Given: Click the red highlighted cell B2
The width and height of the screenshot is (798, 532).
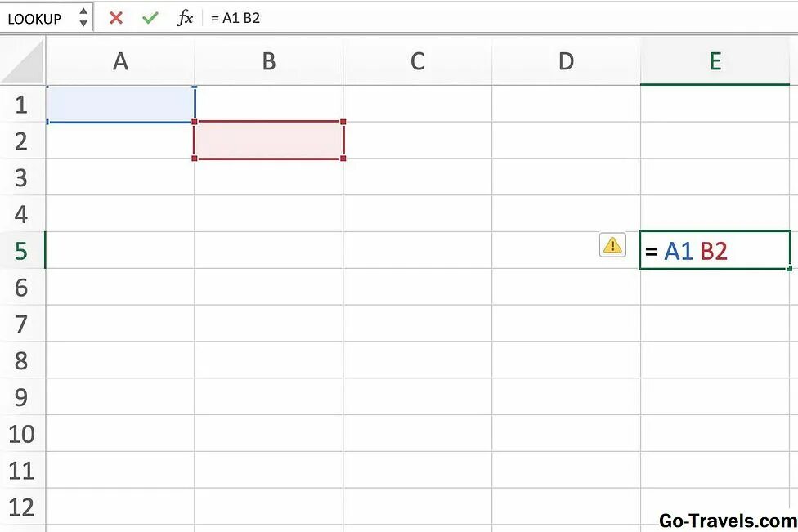Looking at the screenshot, I should (269, 141).
